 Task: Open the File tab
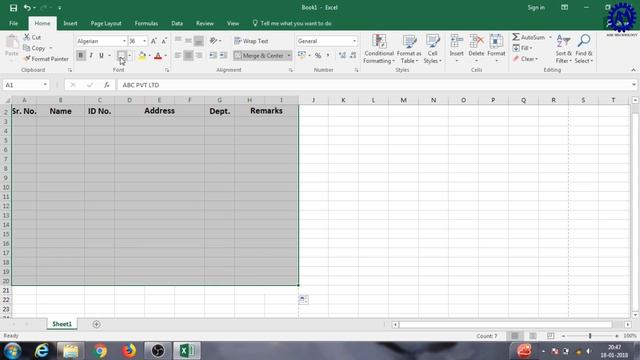pos(13,23)
